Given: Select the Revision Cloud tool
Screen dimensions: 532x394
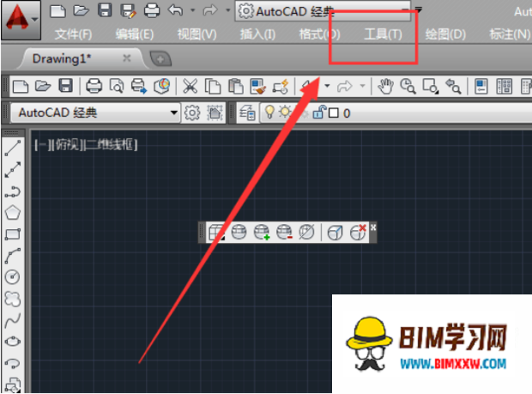Looking at the screenshot, I should [x=13, y=299].
